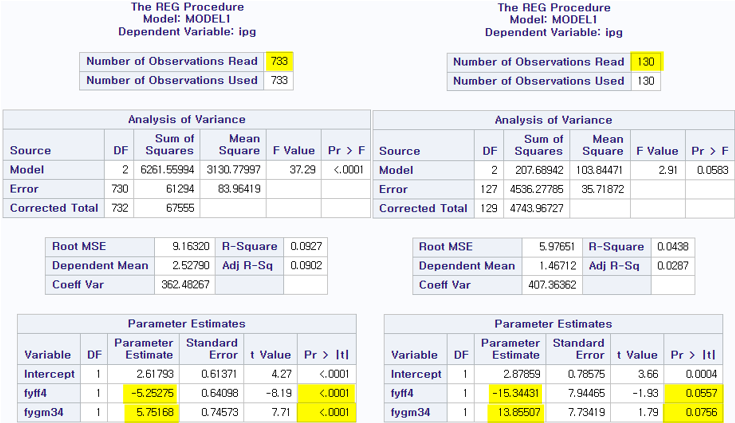The image size is (735, 423).
Task: Click Coeff Var value 407.36362
Action: 552,285
